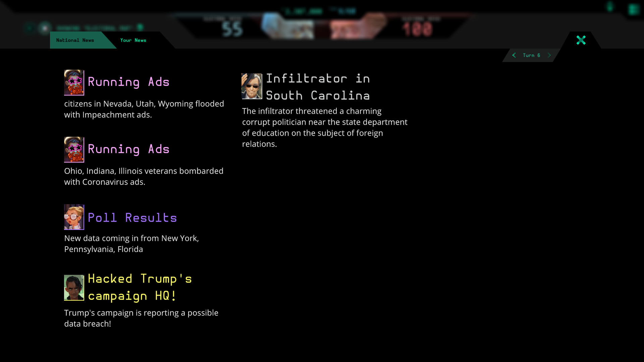Open the Running Ads Coronavirus headline
The width and height of the screenshot is (644, 362).
pos(128,149)
